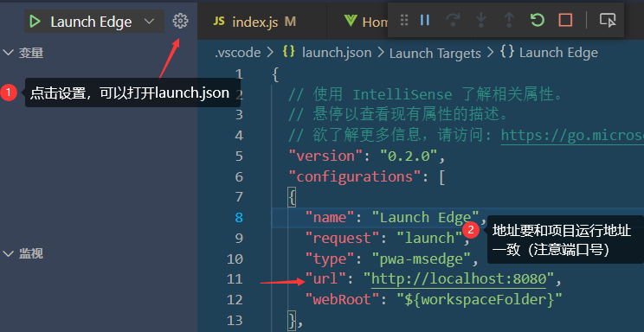Click the Vue icon on Home tab
Screen dimensions: 644x332
tap(351, 22)
